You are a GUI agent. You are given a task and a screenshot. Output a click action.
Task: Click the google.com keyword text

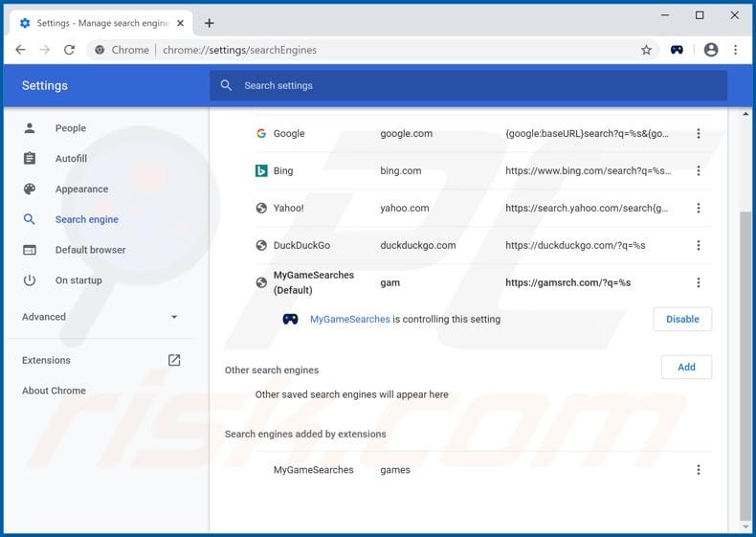tap(406, 134)
